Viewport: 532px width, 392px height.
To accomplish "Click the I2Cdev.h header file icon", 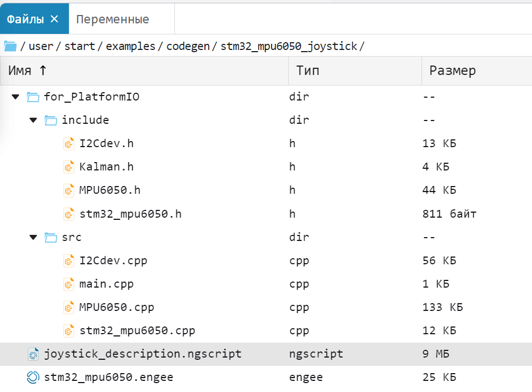I will 69,144.
